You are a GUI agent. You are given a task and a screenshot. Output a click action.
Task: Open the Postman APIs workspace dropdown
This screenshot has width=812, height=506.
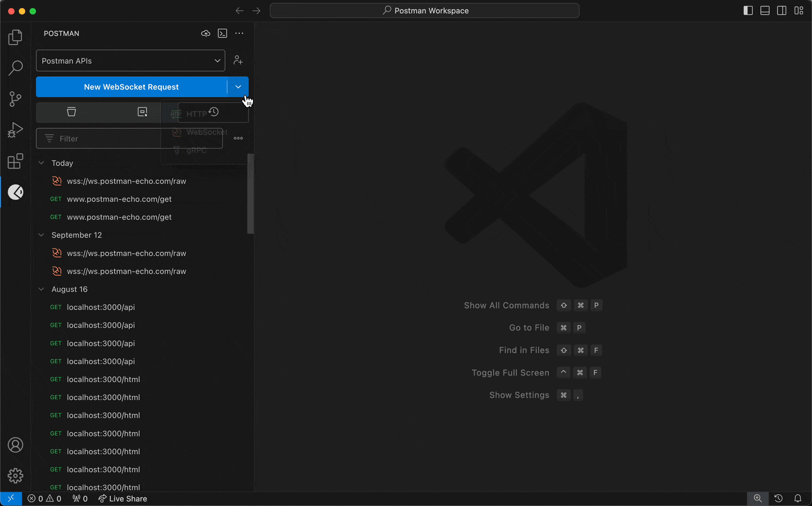[130, 61]
